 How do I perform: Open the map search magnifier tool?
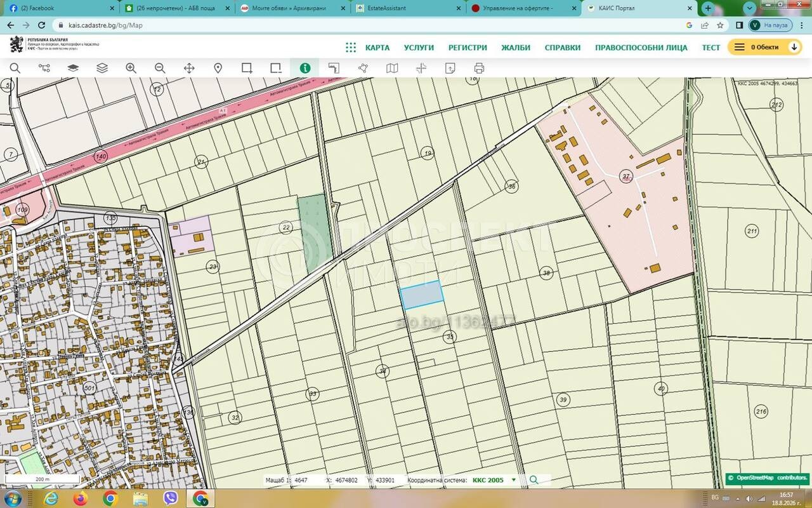[x=15, y=68]
